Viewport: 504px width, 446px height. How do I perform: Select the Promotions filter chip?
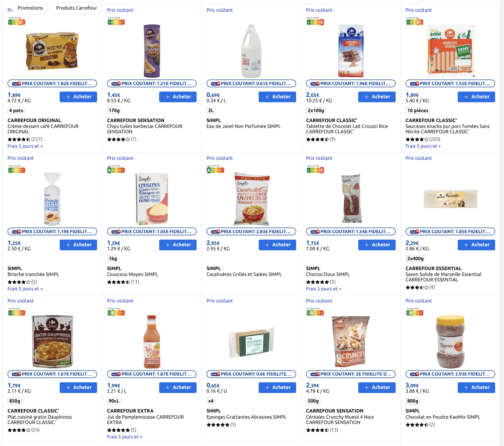(30, 8)
